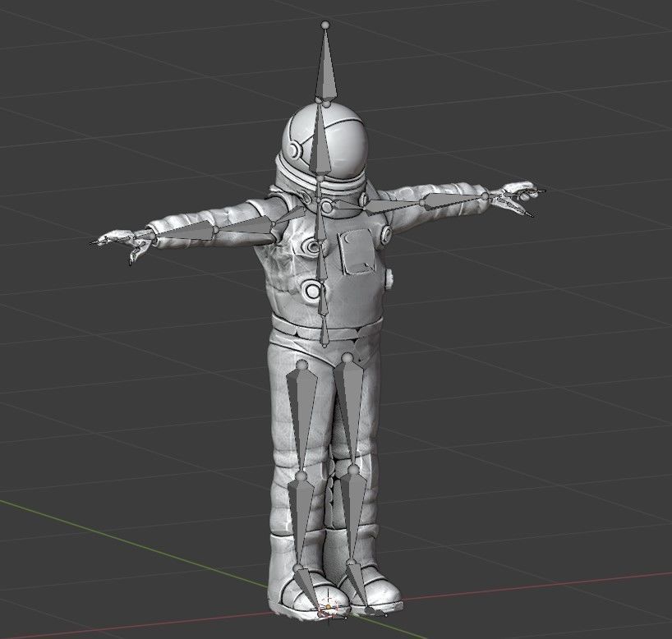
Task: Click the wrist joint sphere on viewer's right arm
Action: click(485, 197)
